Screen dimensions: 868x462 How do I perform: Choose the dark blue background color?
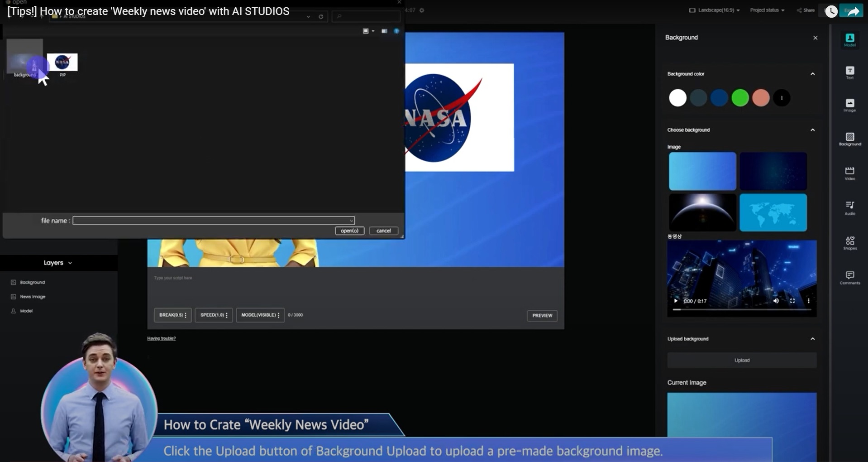(719, 98)
